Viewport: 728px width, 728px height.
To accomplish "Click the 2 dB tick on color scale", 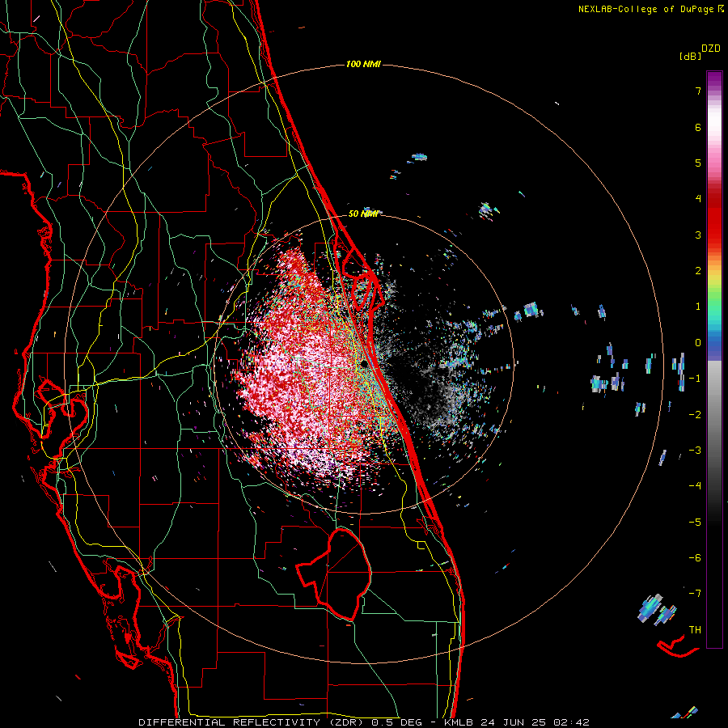I will click(698, 271).
